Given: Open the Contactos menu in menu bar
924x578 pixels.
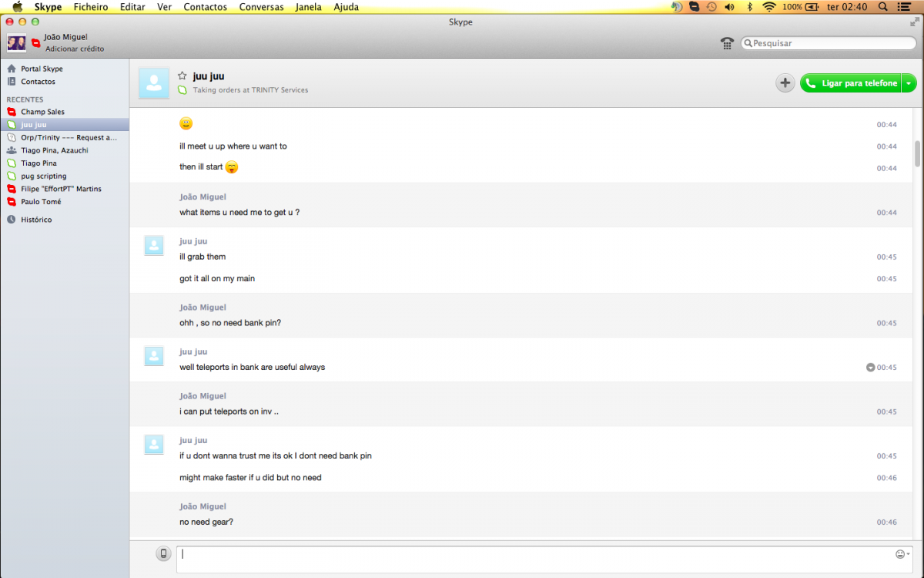Looking at the screenshot, I should tap(205, 7).
